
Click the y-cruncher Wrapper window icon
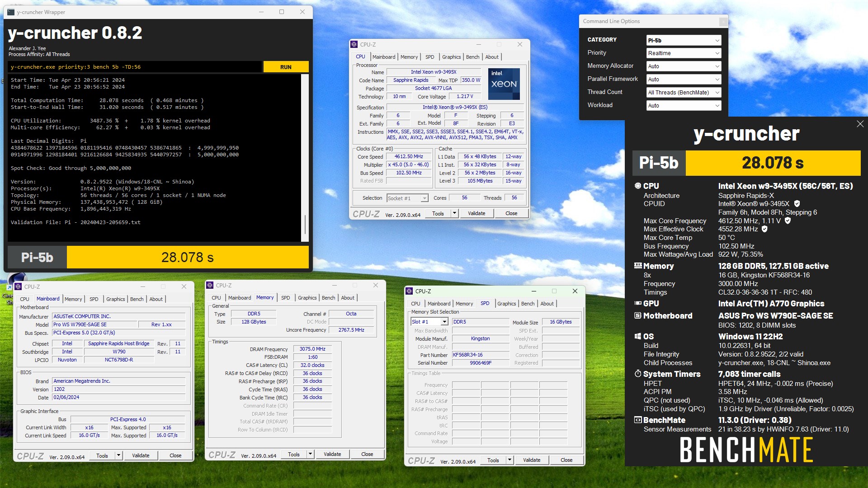pos(11,12)
